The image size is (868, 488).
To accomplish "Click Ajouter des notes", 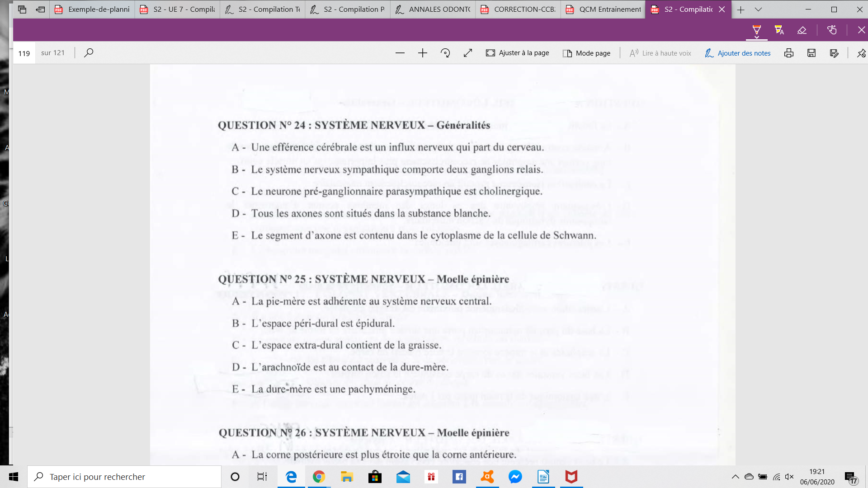I will (x=737, y=53).
